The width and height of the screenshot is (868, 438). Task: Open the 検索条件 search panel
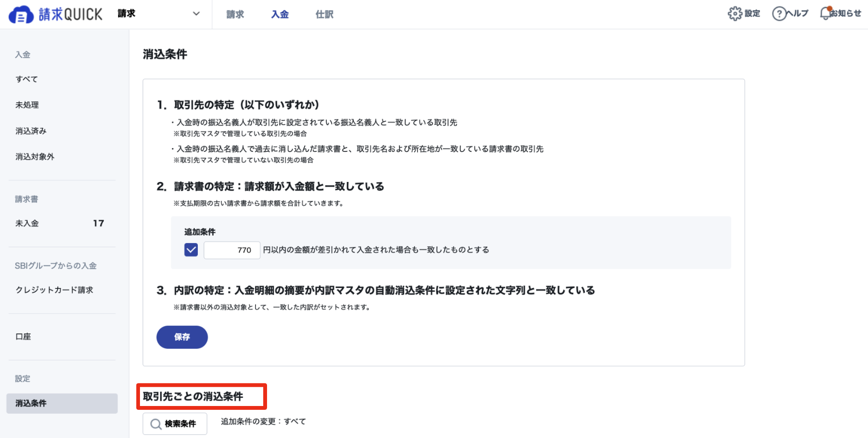click(x=174, y=424)
